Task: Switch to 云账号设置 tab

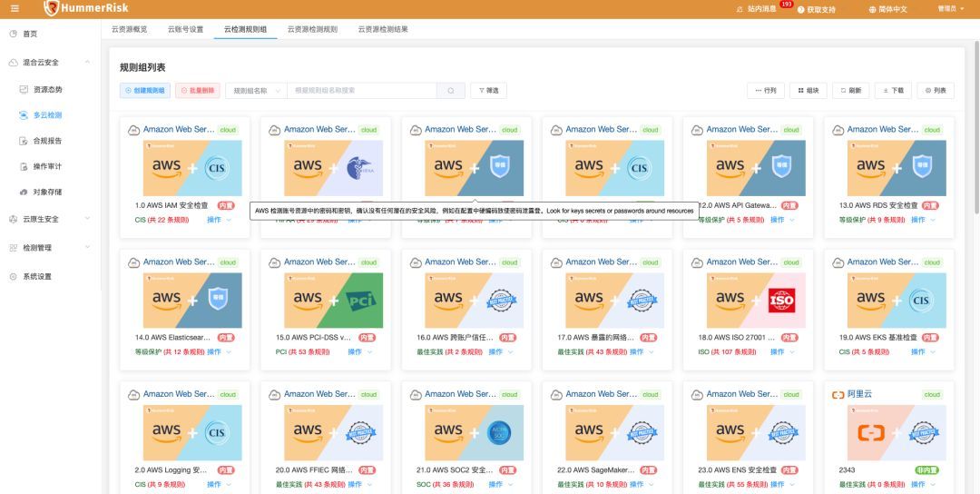Action: tap(186, 29)
